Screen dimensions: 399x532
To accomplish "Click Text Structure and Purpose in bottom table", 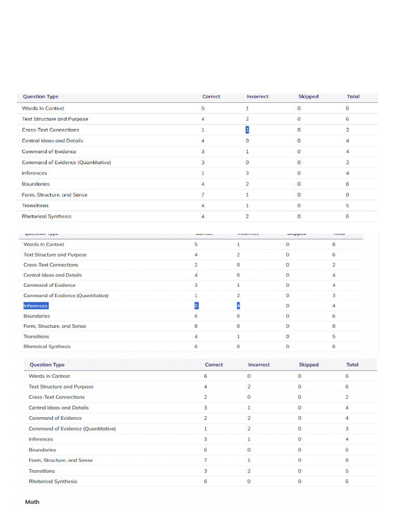I will 61,387.
